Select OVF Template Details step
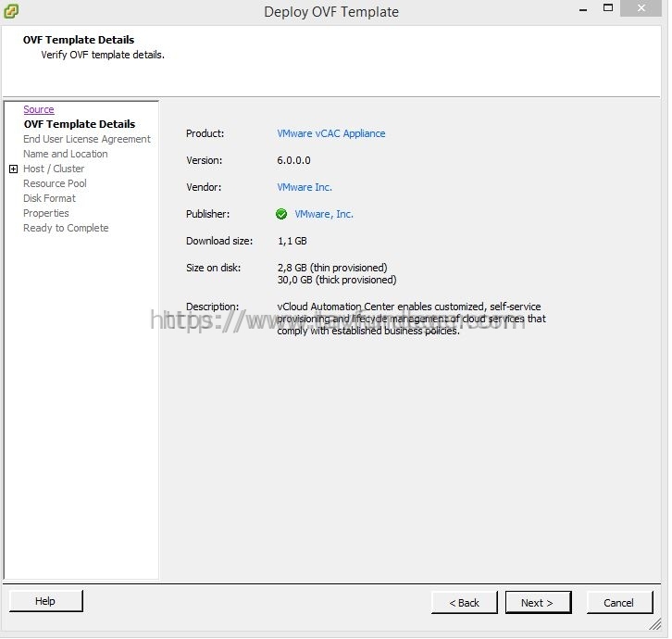 tap(80, 124)
